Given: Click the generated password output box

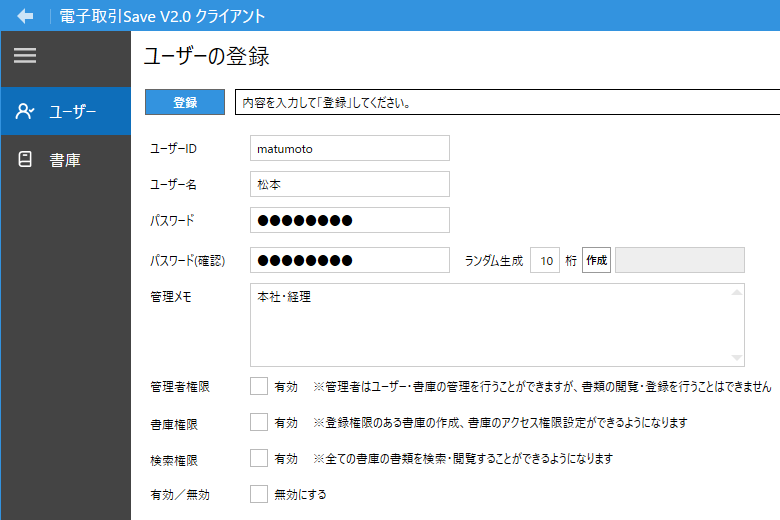Looking at the screenshot, I should 679,260.
